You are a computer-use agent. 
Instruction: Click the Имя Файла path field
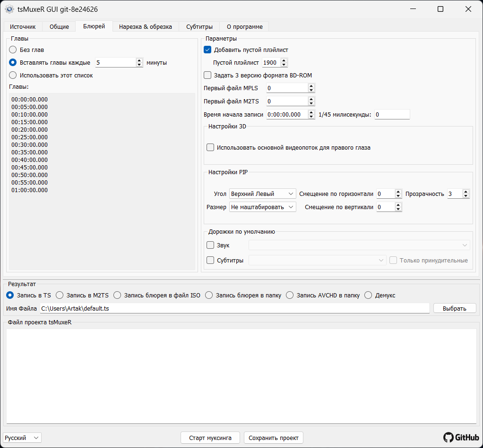tap(235, 308)
